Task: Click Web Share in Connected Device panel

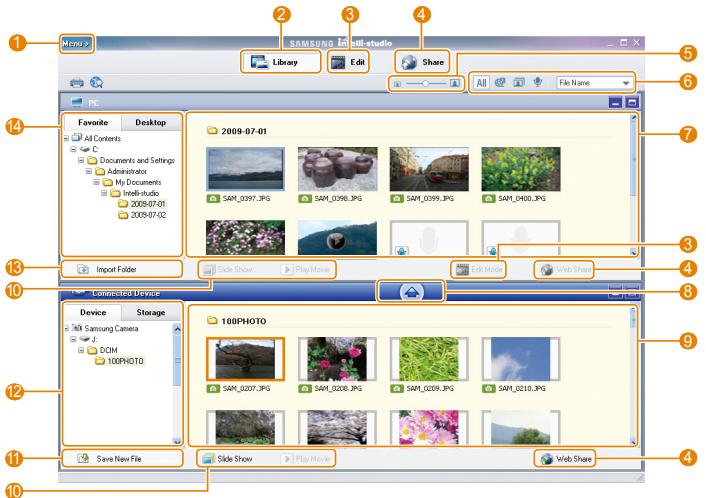Action: pyautogui.click(x=566, y=459)
